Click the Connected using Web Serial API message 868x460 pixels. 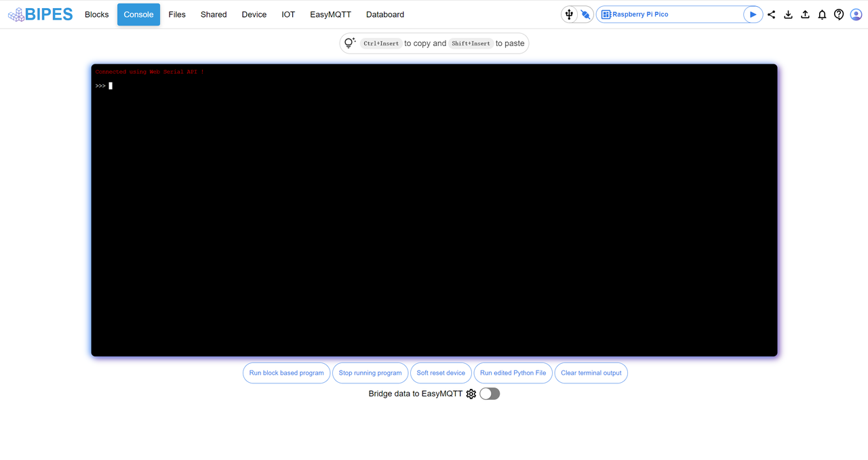coord(150,72)
